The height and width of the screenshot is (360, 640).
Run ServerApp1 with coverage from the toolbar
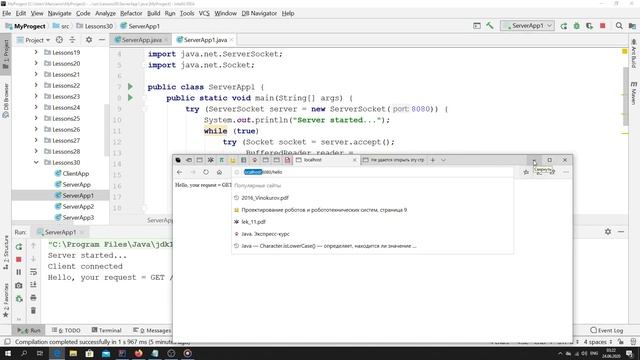tap(589, 26)
